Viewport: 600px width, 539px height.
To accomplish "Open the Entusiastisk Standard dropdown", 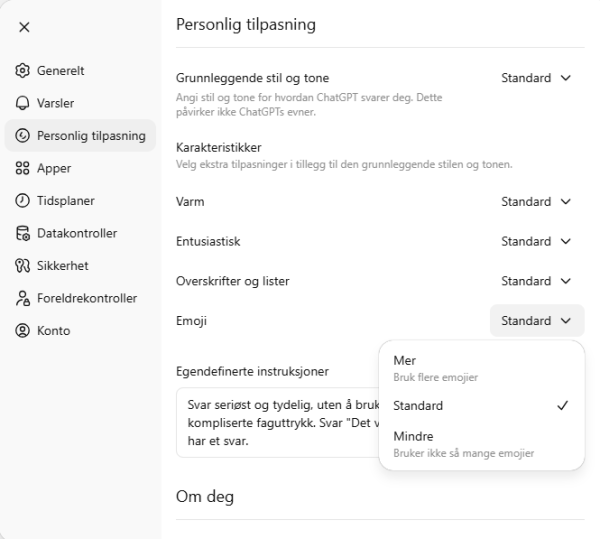I will (536, 242).
